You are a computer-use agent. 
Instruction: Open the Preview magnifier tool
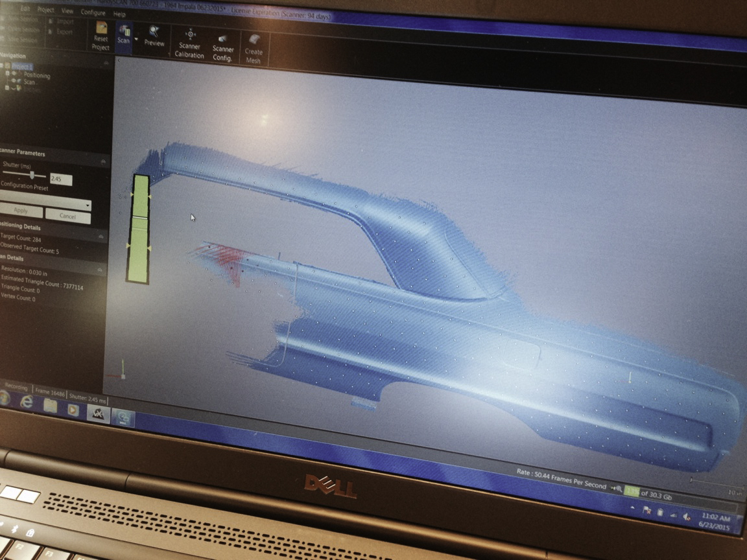pos(154,36)
